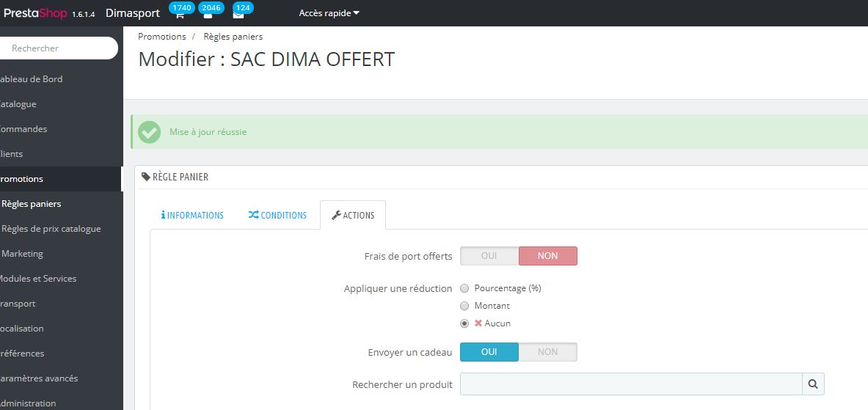The height and width of the screenshot is (410, 868).
Task: Click the PrestaShop logo
Action: click(34, 12)
